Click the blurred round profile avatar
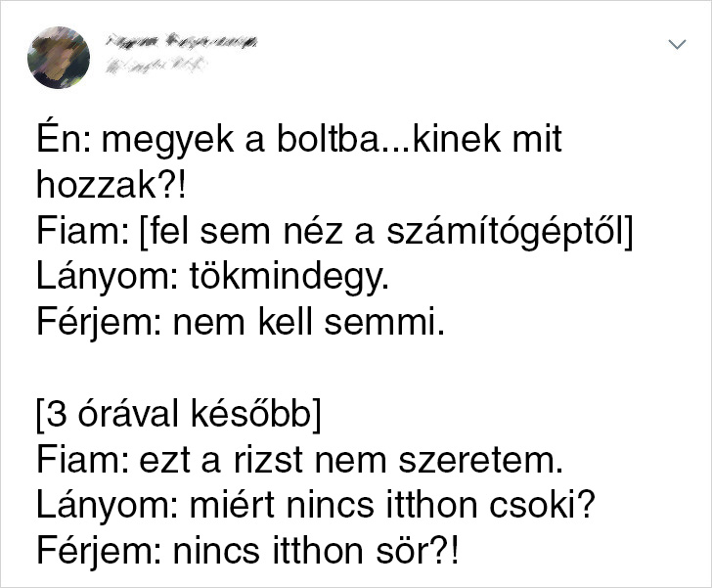This screenshot has width=712, height=588. pyautogui.click(x=59, y=58)
